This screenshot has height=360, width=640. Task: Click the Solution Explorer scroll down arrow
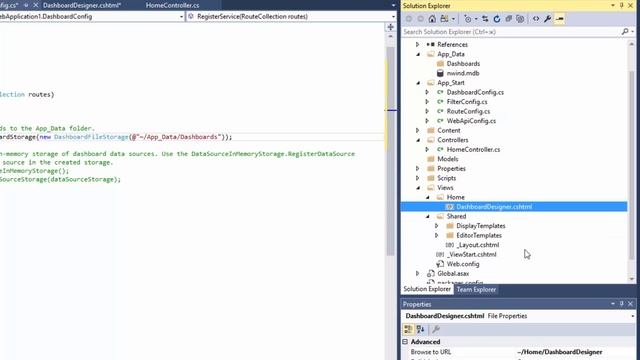[632, 279]
